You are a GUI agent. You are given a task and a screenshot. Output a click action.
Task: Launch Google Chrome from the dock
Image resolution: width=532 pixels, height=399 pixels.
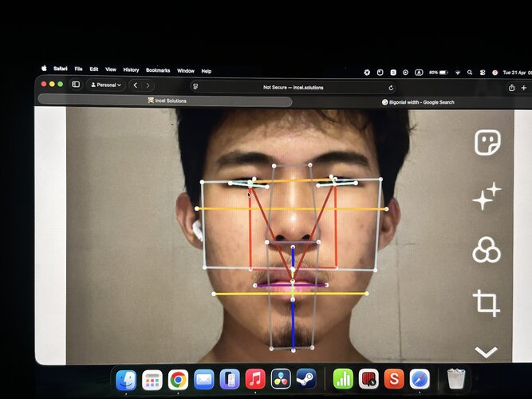point(178,380)
